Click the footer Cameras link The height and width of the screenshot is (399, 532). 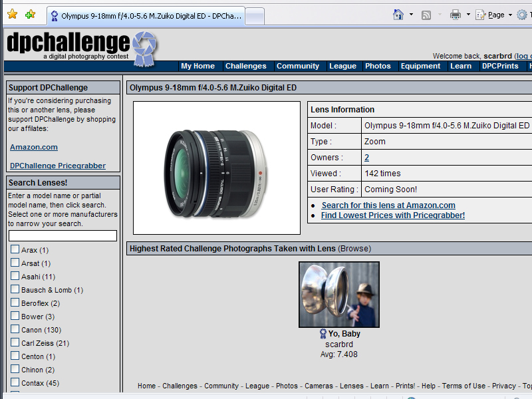click(x=319, y=386)
